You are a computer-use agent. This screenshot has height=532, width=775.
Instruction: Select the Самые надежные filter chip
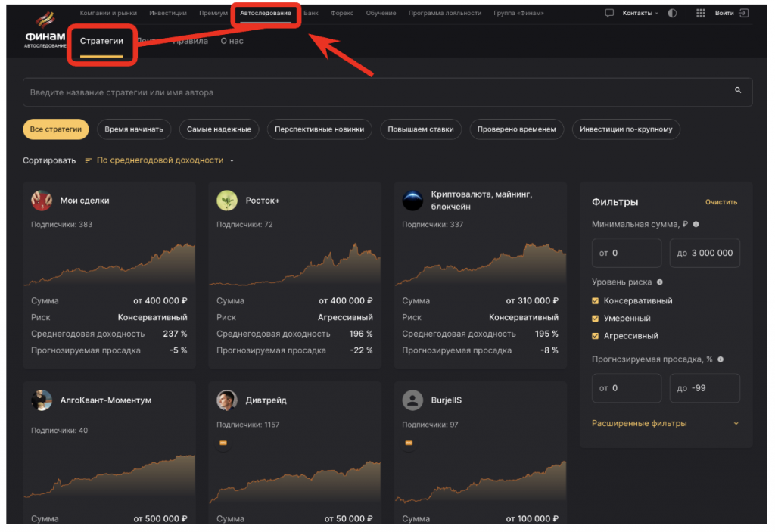(219, 129)
